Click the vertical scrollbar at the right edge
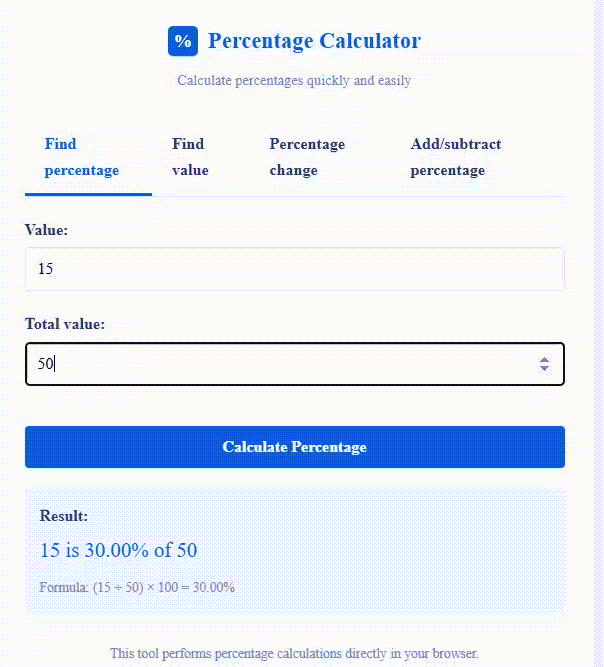The width and height of the screenshot is (604, 667). coord(599,334)
